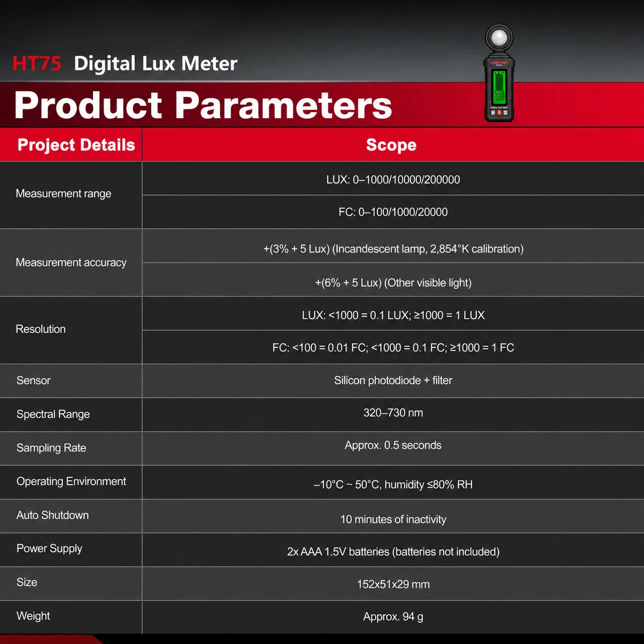Viewport: 644px width, 644px height.
Task: Click "10 minutes of inactivity" text
Action: 393,519
